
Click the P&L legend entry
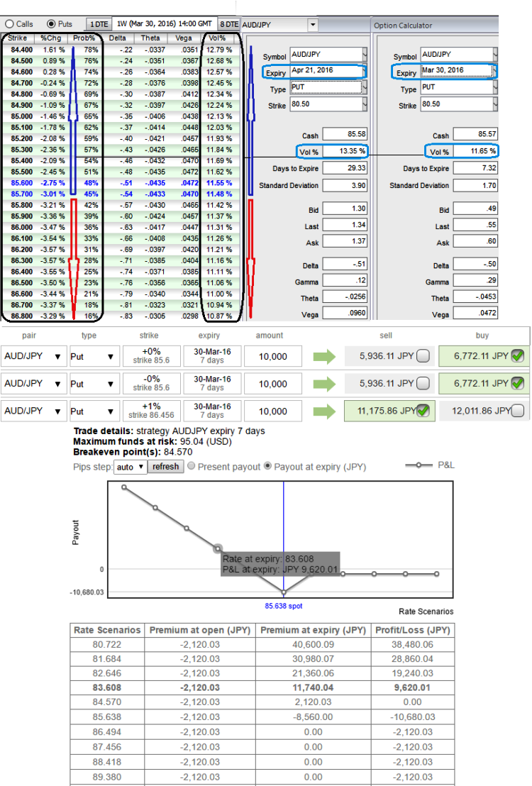tap(430, 465)
